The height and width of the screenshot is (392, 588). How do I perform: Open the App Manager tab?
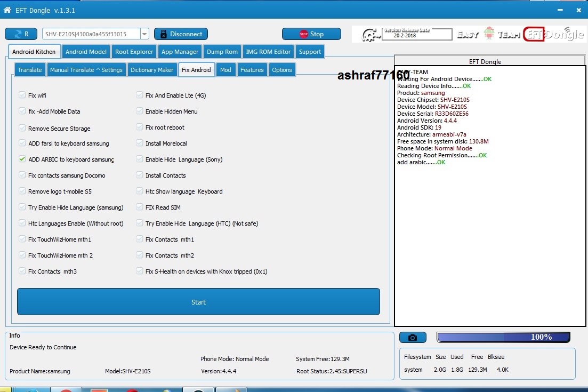180,52
